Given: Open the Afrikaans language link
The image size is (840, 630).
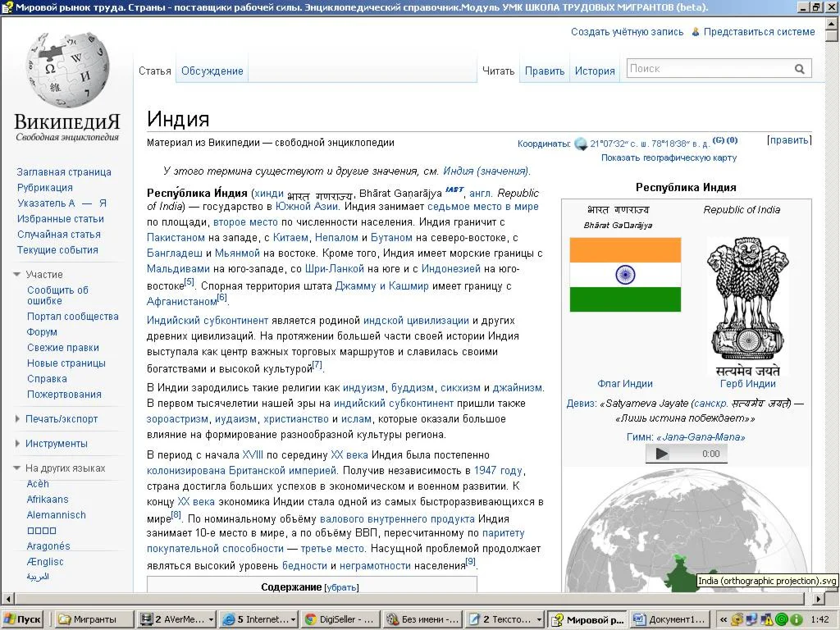Looking at the screenshot, I should coord(48,500).
